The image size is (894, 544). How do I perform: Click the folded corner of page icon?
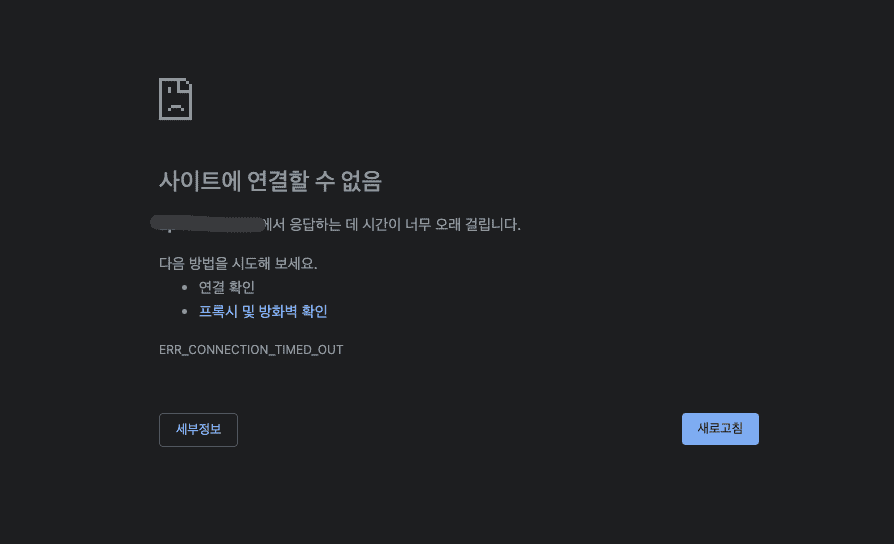[x=185, y=85]
